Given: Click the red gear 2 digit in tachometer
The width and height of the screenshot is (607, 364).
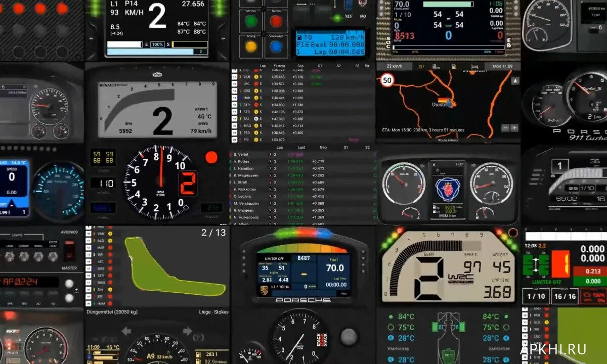Looking at the screenshot, I should 188,184.
